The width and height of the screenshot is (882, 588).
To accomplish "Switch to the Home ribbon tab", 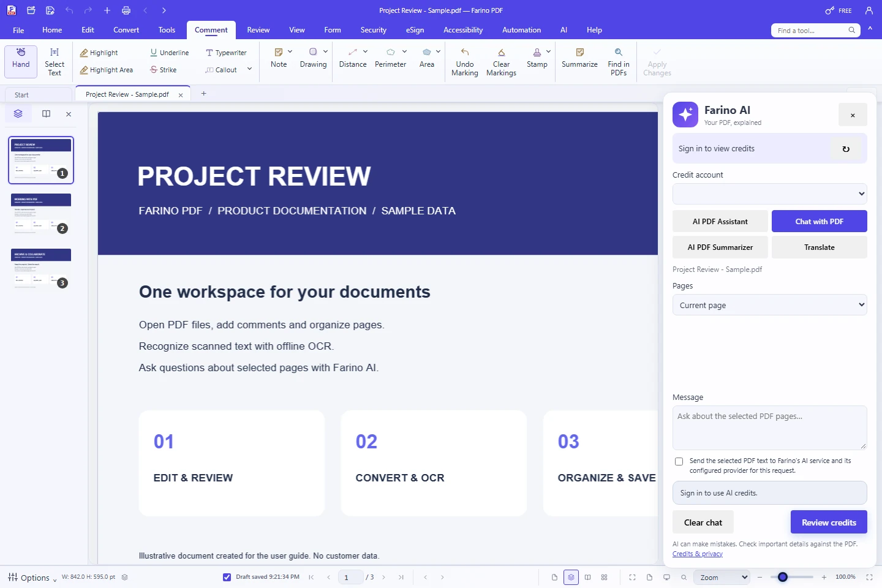I will pyautogui.click(x=52, y=30).
